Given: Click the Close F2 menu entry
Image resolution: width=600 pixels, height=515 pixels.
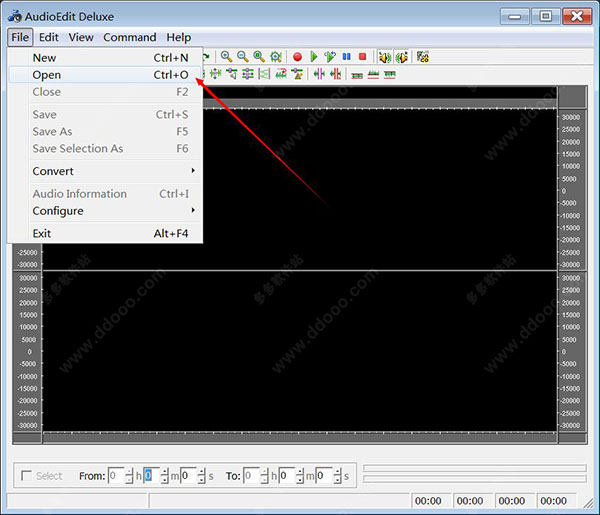Looking at the screenshot, I should point(105,92).
